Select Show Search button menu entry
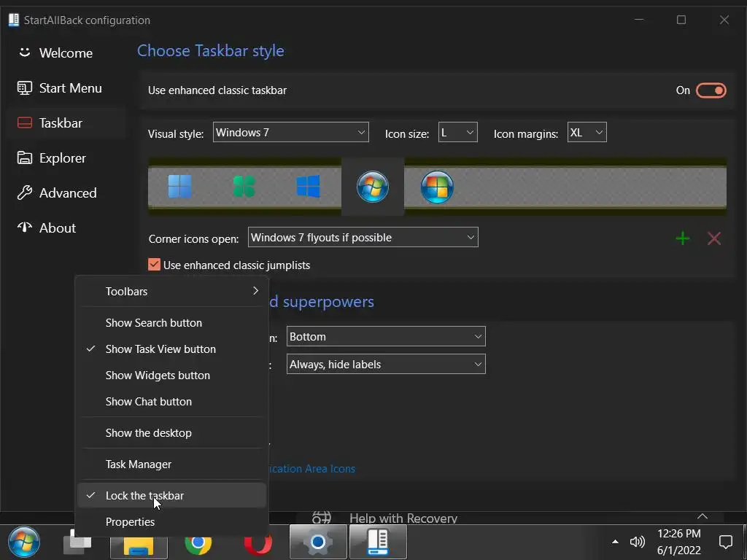This screenshot has height=560, width=747. (172, 323)
